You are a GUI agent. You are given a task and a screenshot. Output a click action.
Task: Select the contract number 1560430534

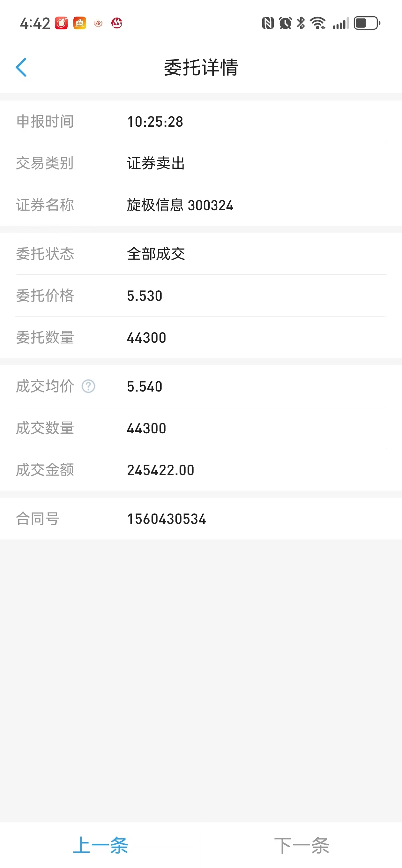[x=167, y=519]
